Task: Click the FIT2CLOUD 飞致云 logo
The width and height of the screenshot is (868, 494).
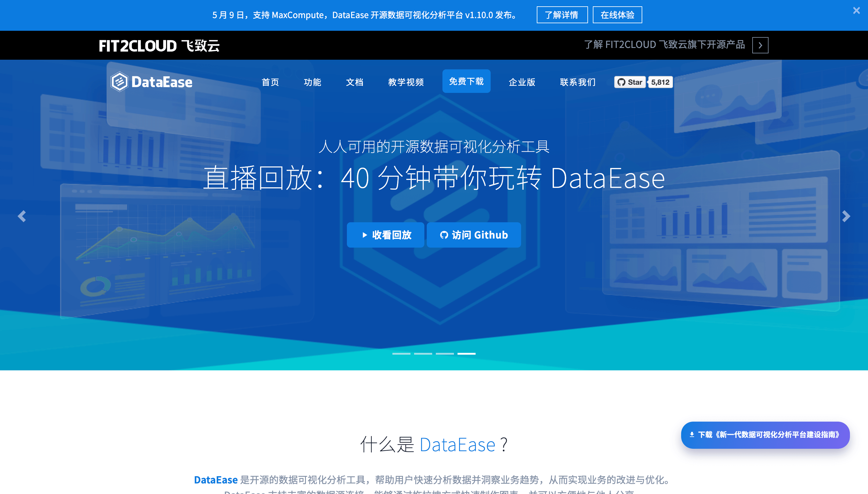Action: click(x=159, y=46)
